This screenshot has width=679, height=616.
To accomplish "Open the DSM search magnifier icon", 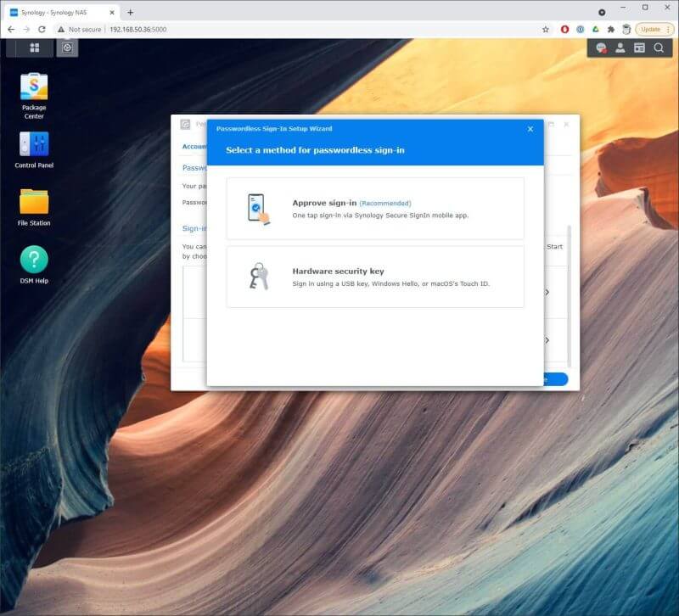I will pyautogui.click(x=659, y=48).
